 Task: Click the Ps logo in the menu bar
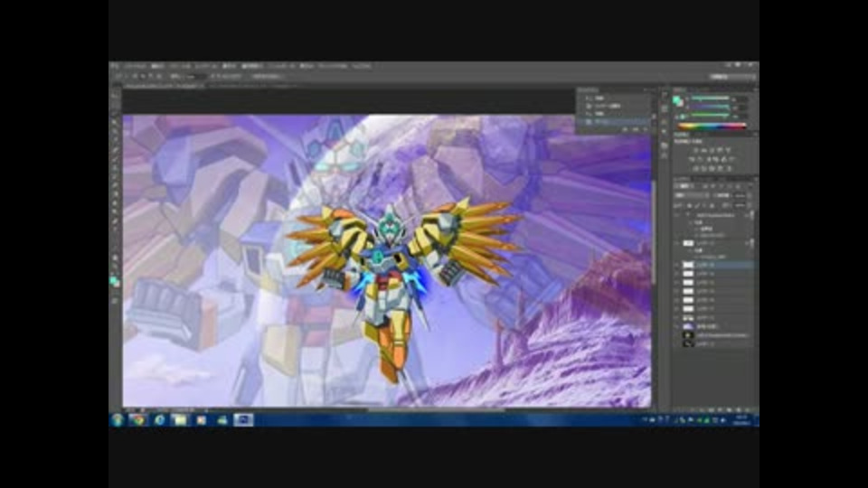click(115, 66)
